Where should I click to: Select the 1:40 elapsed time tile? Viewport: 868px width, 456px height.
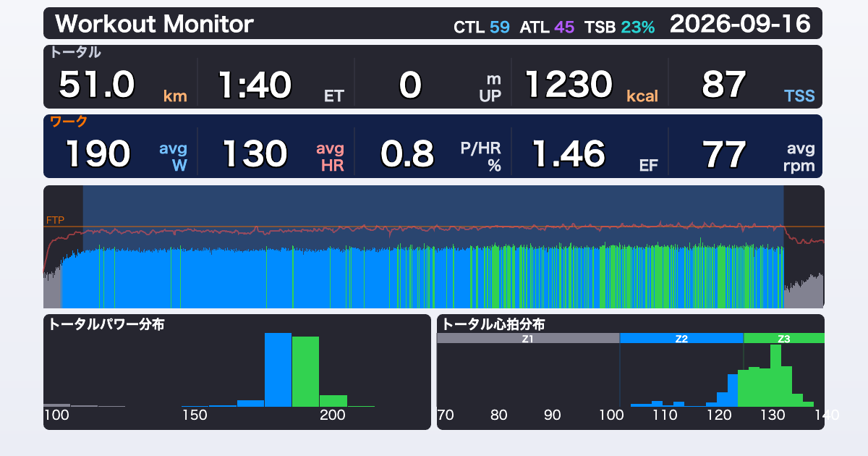(276, 85)
